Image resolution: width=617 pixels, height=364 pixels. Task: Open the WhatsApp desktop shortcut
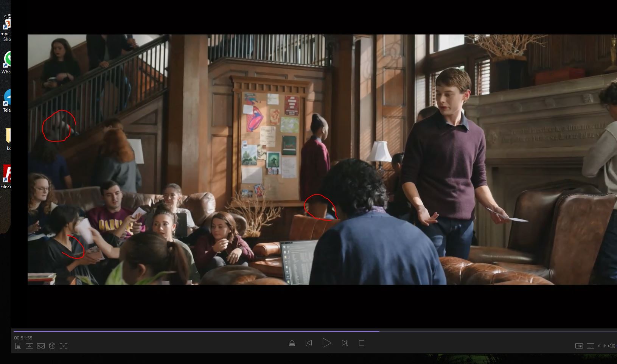[x=8, y=61]
